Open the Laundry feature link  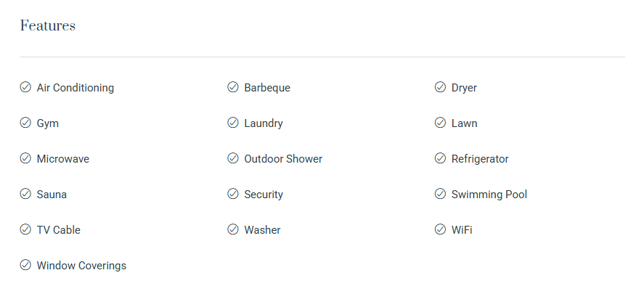[x=264, y=123]
